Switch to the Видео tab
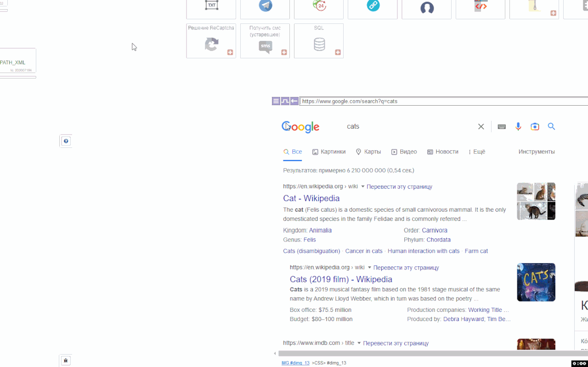 click(x=404, y=152)
